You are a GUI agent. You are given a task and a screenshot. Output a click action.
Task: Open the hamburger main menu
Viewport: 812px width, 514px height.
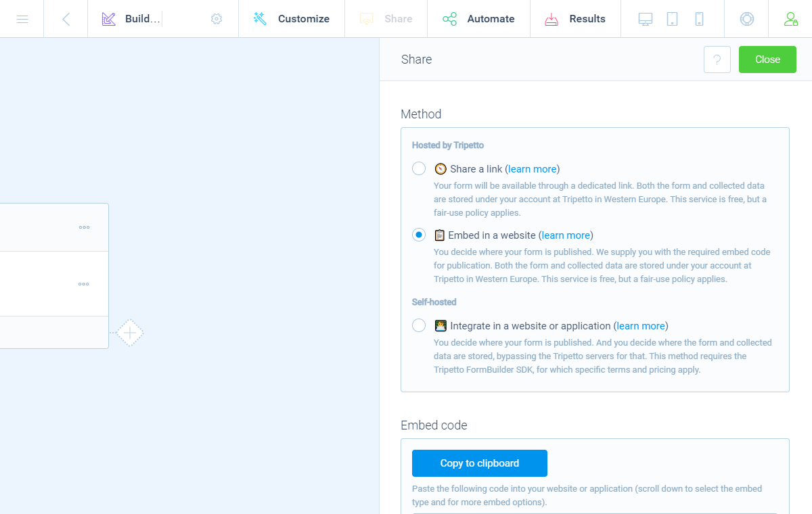click(22, 19)
